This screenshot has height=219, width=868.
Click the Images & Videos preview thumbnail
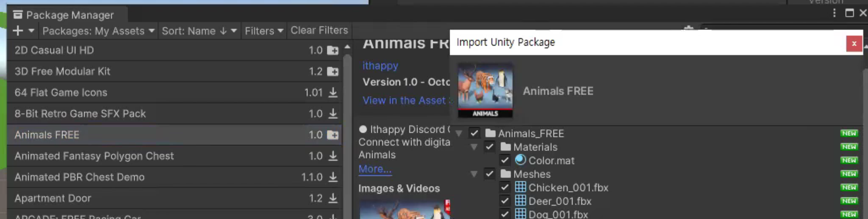pos(405,209)
